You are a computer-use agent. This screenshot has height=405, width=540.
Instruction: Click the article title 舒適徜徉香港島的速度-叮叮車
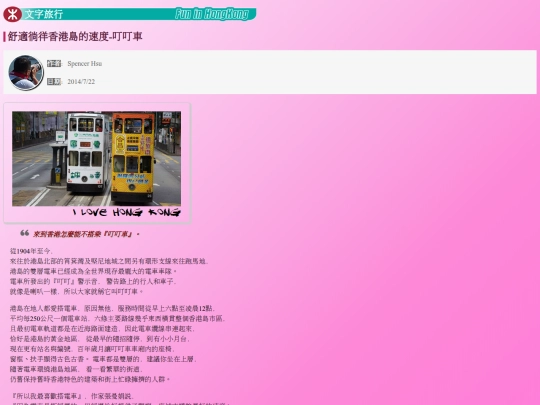pyautogui.click(x=75, y=37)
